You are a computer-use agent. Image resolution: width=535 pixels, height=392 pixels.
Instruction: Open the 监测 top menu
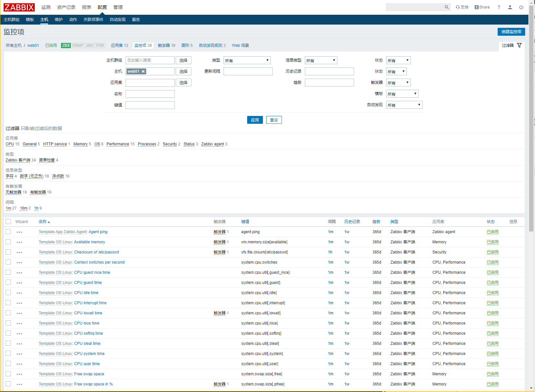tap(46, 7)
